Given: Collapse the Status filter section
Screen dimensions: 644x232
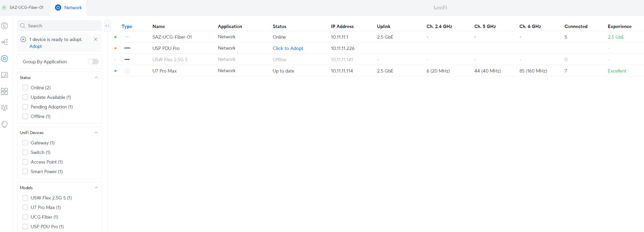Looking at the screenshot, I should pos(96,78).
